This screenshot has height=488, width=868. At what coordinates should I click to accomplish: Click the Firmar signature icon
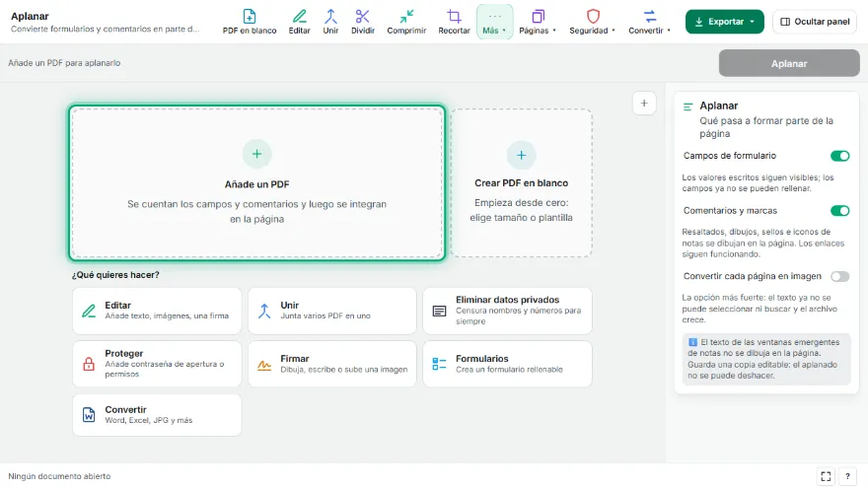point(264,365)
